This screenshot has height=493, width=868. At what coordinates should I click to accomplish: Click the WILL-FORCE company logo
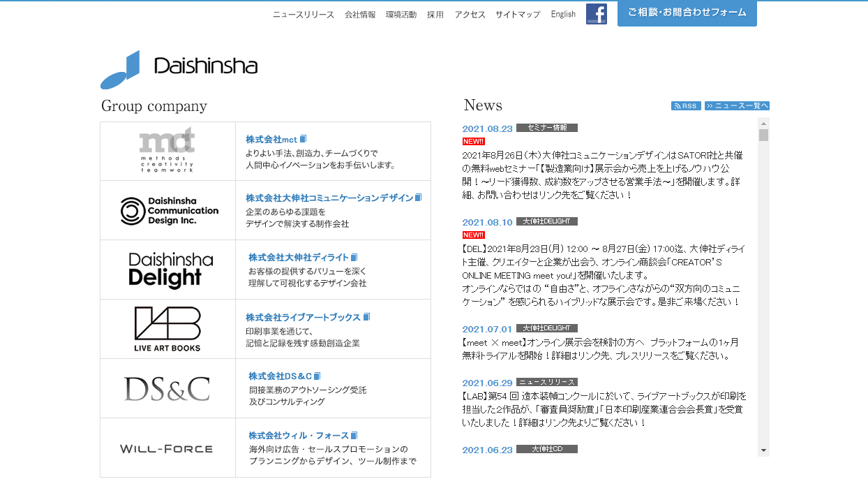pos(167,448)
